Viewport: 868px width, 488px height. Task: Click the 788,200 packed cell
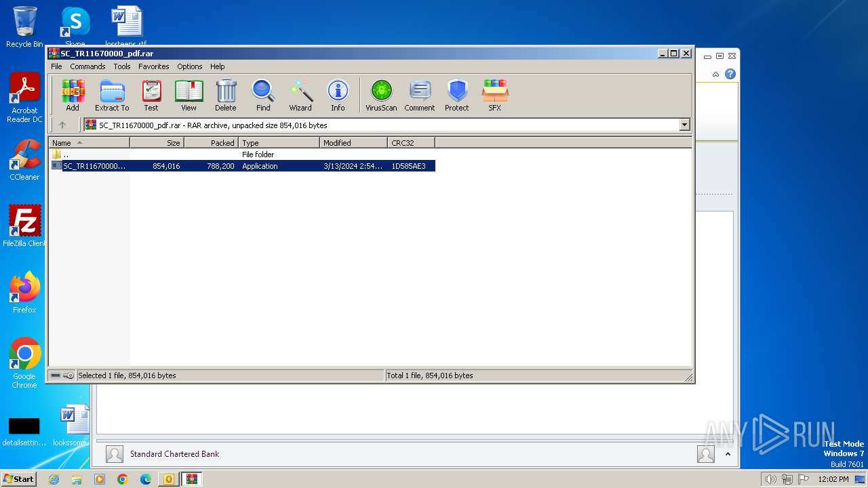220,166
